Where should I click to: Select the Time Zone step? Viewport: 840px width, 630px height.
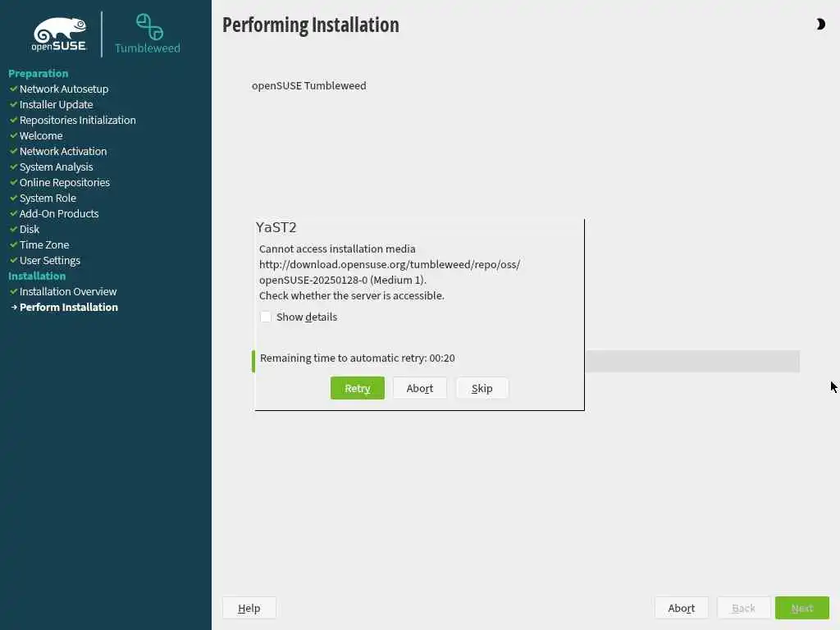click(44, 244)
